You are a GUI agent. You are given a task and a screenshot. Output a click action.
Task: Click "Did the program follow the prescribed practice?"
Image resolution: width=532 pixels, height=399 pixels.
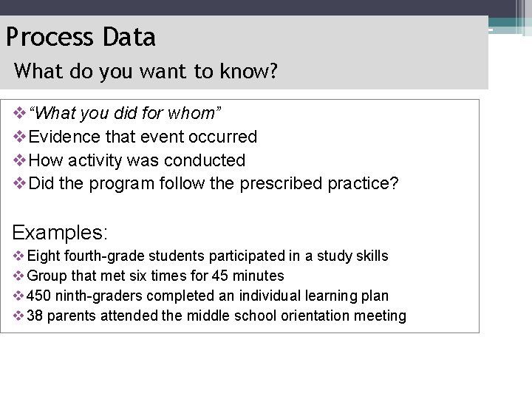[214, 184]
